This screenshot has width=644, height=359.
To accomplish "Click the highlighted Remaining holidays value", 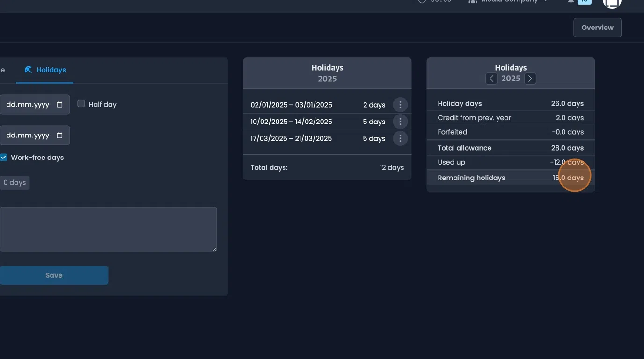I will [x=568, y=178].
